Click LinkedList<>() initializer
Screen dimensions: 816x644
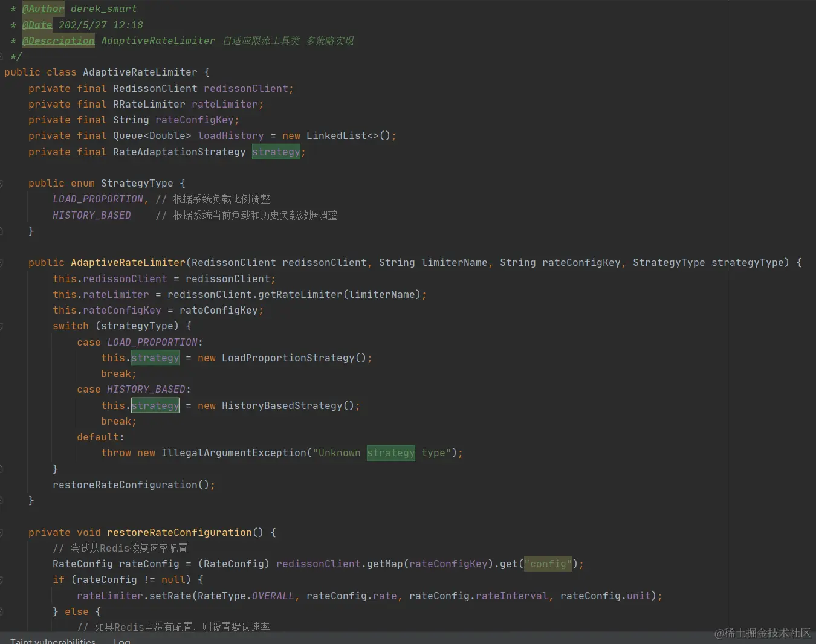(349, 136)
